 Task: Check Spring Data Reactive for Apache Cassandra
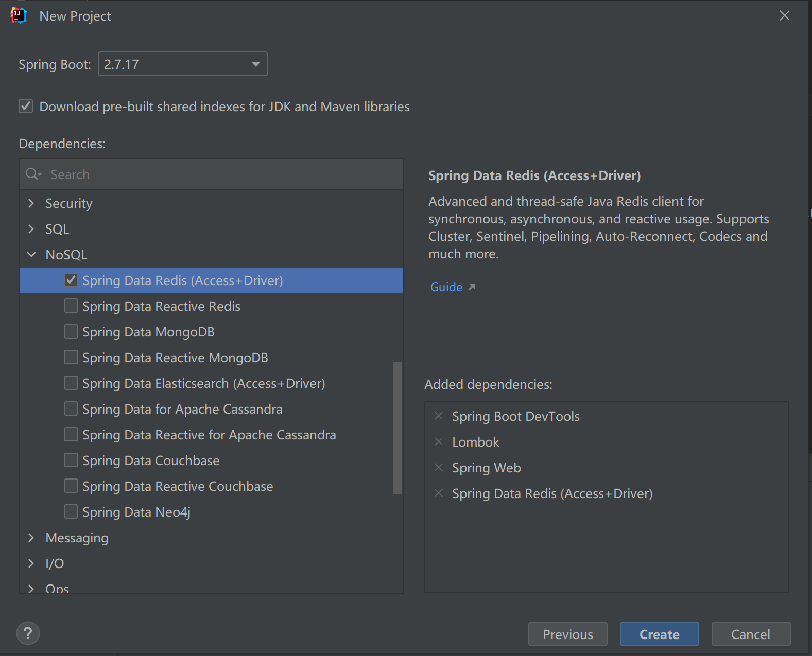tap(71, 434)
